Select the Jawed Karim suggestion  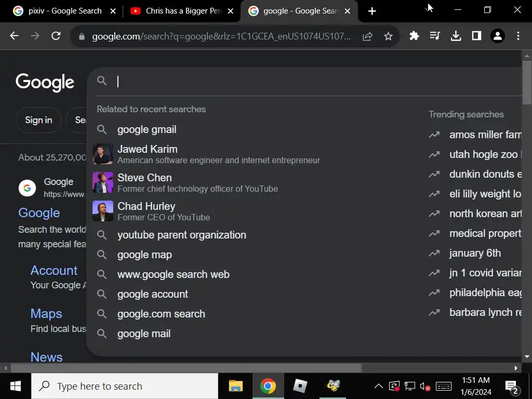tap(219, 154)
